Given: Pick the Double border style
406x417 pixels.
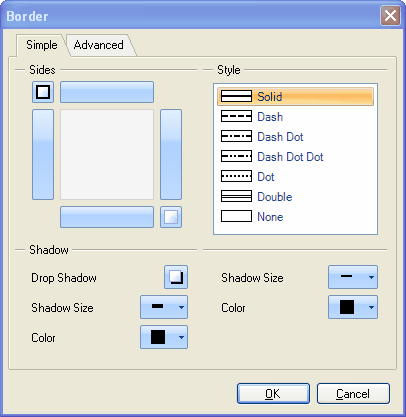Looking at the screenshot, I should 295,197.
